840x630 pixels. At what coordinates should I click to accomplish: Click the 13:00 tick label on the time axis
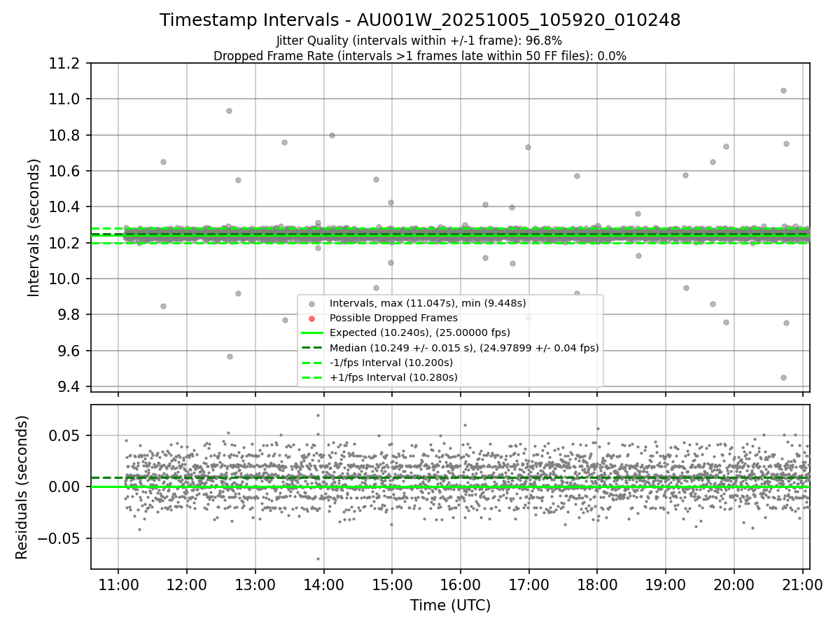[x=255, y=584]
